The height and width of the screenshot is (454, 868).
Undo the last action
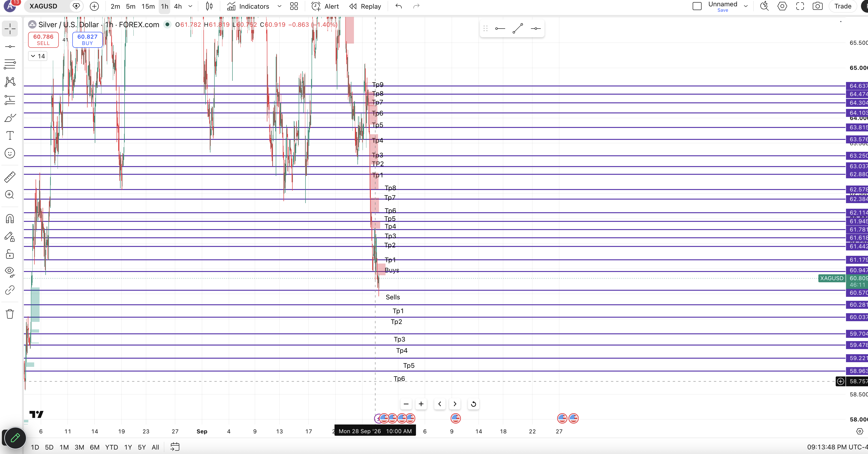(399, 6)
